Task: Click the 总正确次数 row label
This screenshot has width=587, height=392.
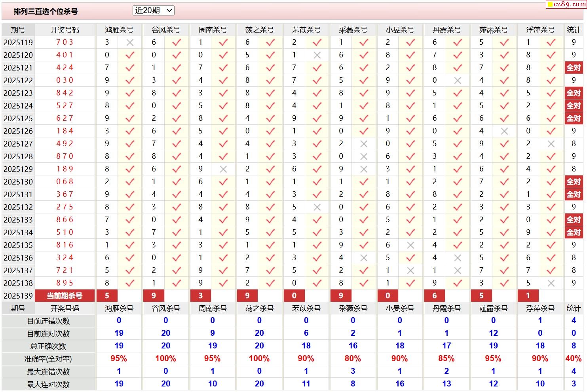Action: [48, 346]
